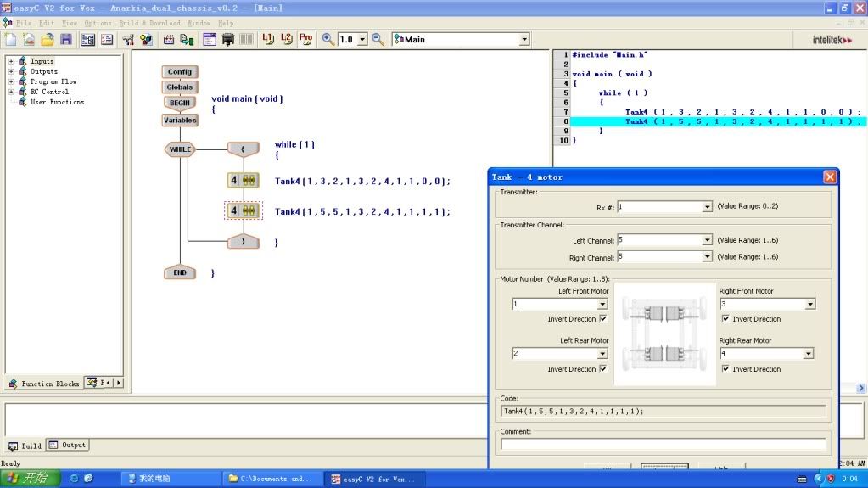This screenshot has height=488, width=868.
Task: Open the terminal window toolbar icon
Action: pos(210,39)
